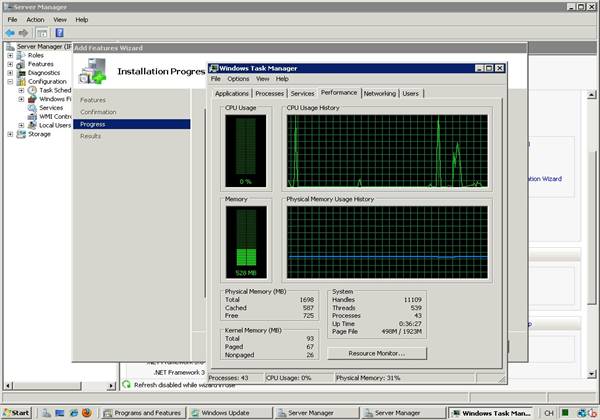Select the Features node in the tree
Viewport: 600px width, 420px height.
pos(40,64)
